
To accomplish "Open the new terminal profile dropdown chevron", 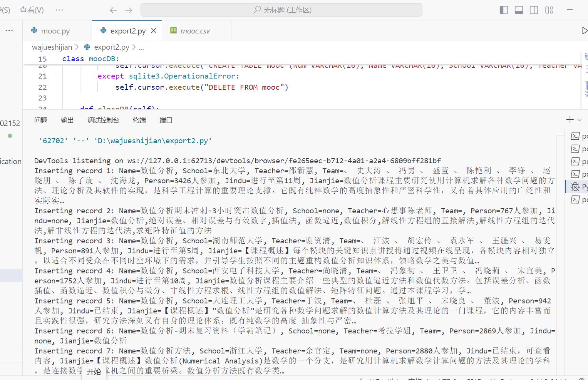I will coord(580,120).
